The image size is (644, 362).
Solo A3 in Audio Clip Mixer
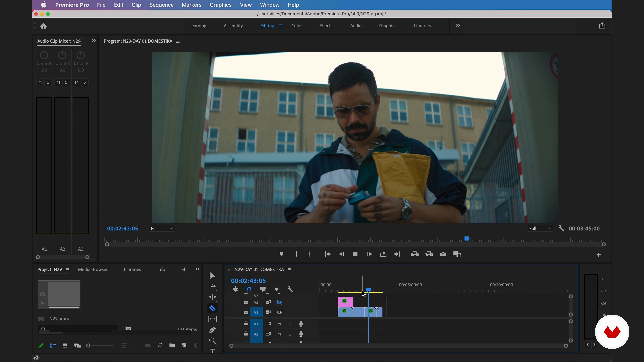(x=85, y=82)
